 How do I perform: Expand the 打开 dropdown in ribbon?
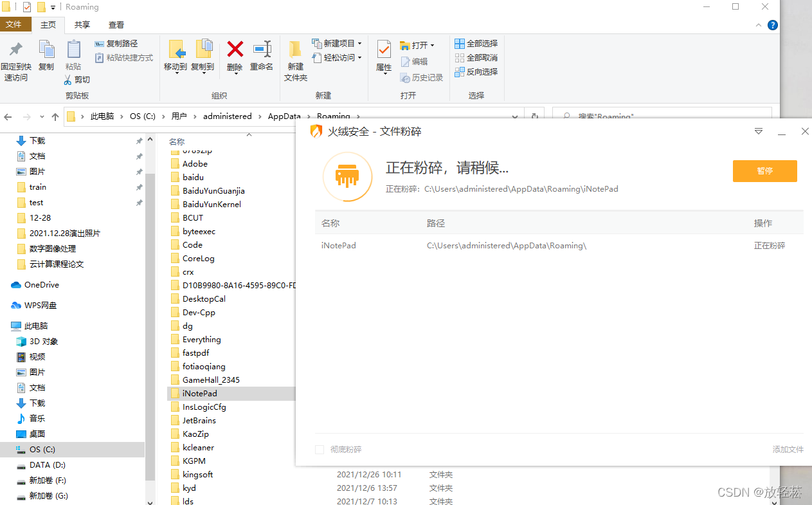coord(433,46)
